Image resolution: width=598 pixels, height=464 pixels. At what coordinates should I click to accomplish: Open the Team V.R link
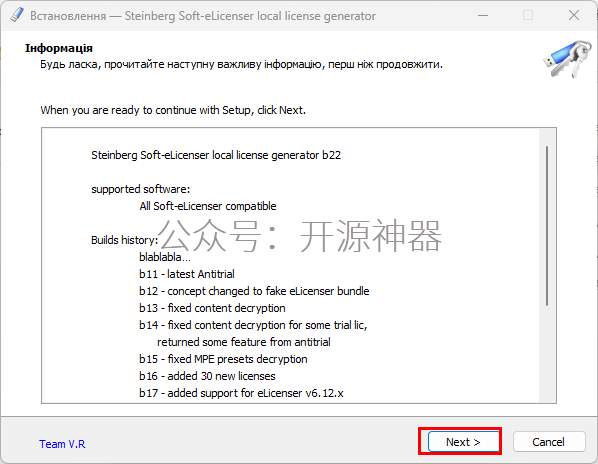click(x=62, y=444)
